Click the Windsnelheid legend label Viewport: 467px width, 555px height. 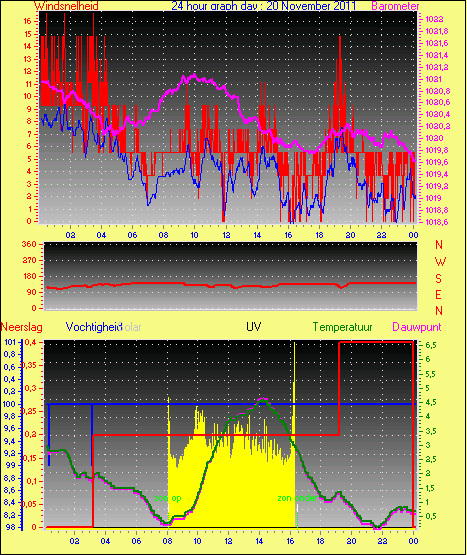[66, 6]
